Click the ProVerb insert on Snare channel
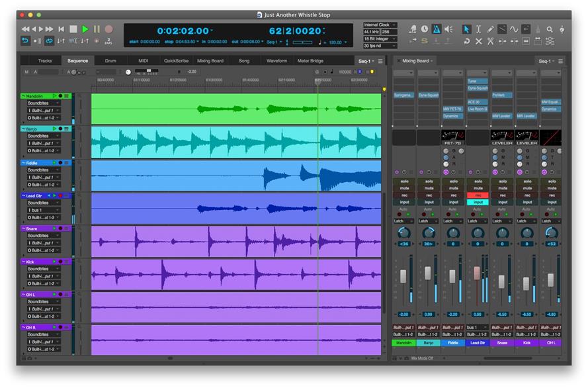The image size is (588, 388). point(501,95)
